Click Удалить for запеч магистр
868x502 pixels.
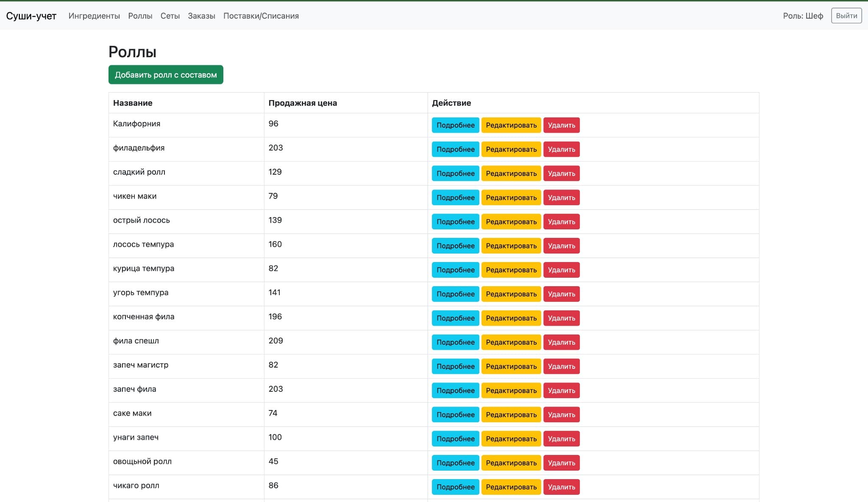pos(562,366)
